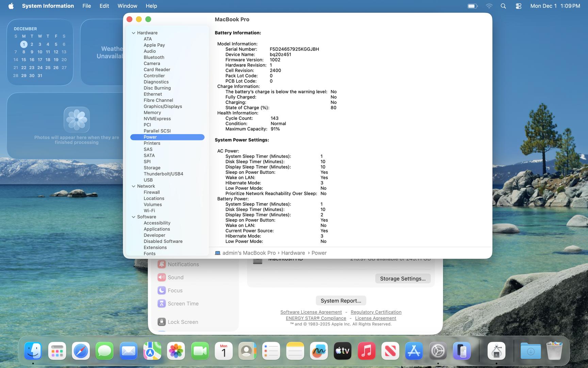This screenshot has width=588, height=368.
Task: Click Spotlight search magnifier icon
Action: tap(503, 6)
